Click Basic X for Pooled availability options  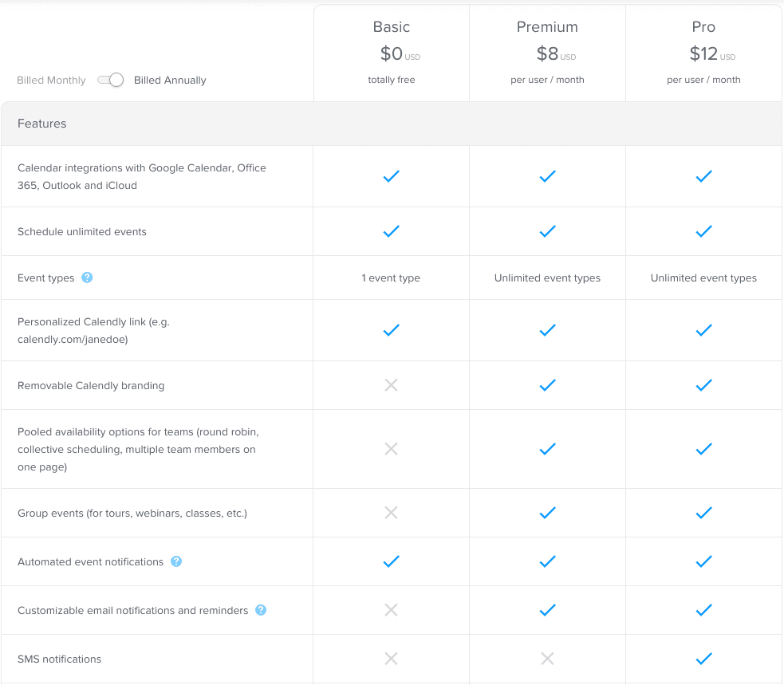pos(391,449)
